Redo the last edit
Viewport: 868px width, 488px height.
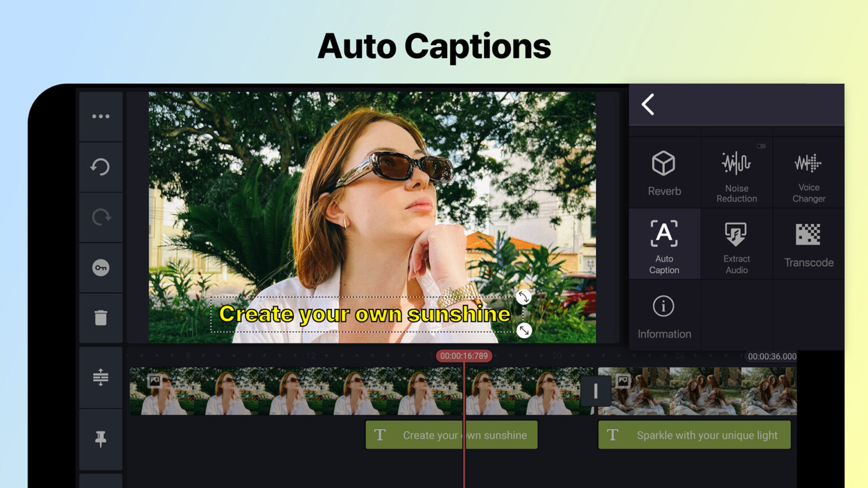[x=101, y=217]
